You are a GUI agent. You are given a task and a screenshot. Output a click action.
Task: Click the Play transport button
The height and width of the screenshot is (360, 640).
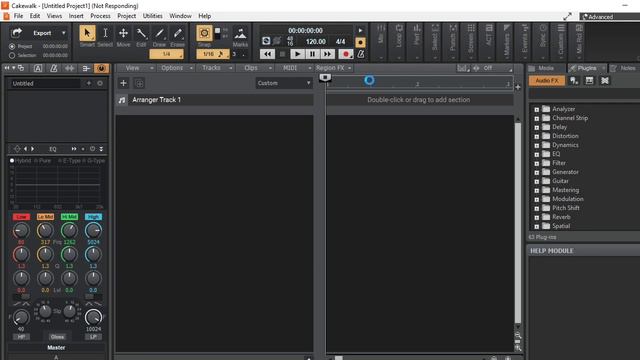(x=298, y=54)
